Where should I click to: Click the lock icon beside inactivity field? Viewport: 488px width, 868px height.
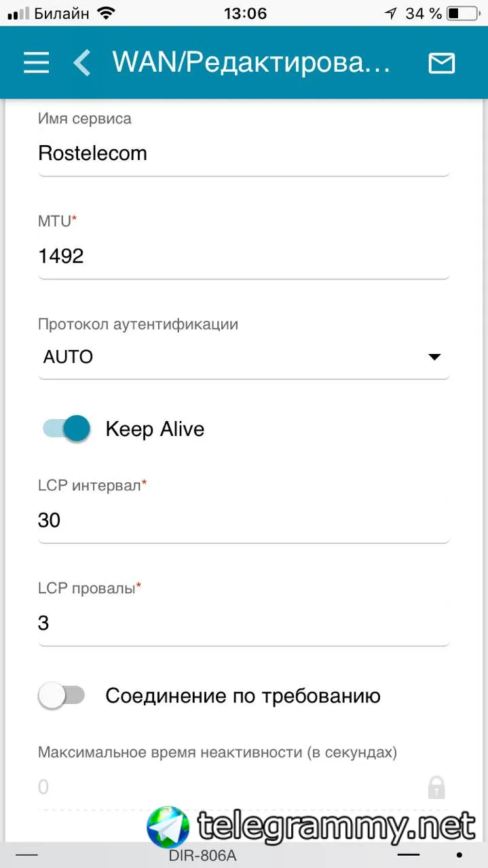pos(436,787)
